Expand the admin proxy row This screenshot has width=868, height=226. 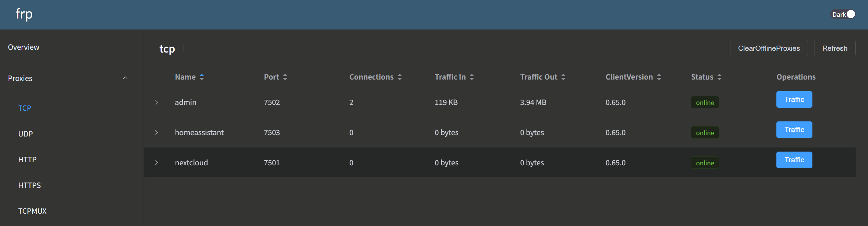click(x=156, y=102)
